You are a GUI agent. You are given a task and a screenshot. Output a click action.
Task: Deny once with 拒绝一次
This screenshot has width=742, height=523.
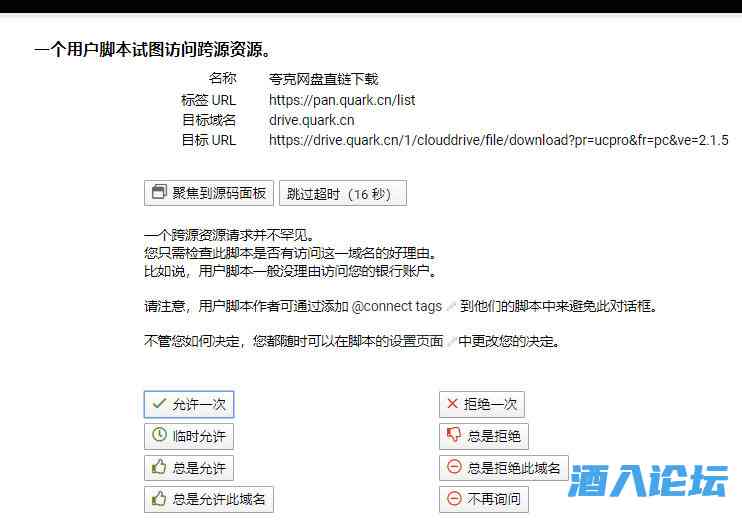(482, 404)
